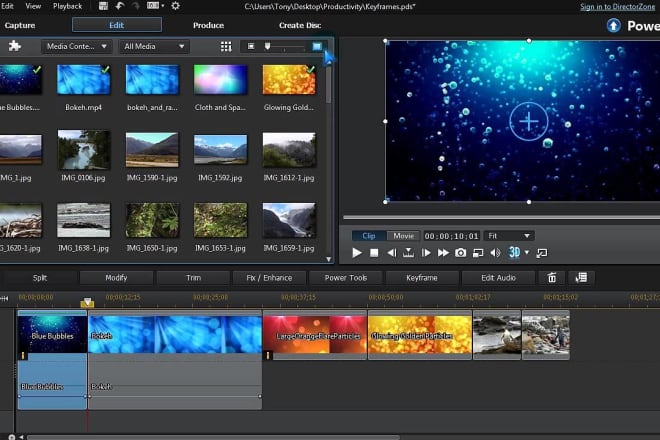Open the preferences gear icon
Image resolution: width=660 pixels, height=440 pixels.
176,6
